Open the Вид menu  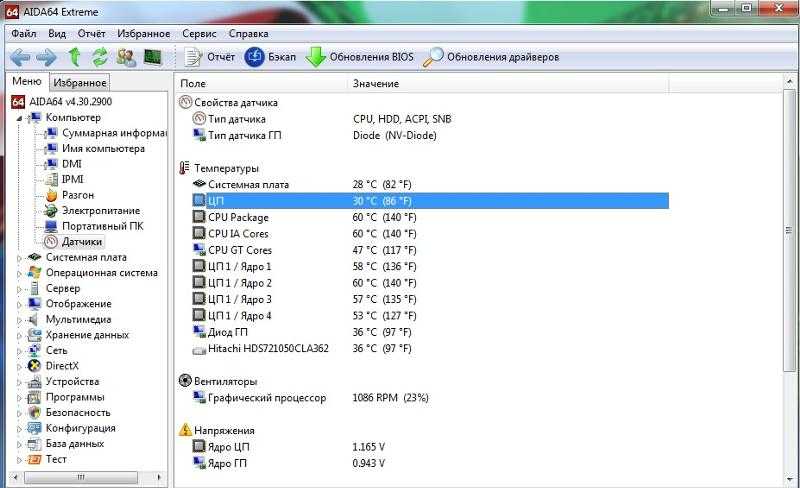coord(57,34)
